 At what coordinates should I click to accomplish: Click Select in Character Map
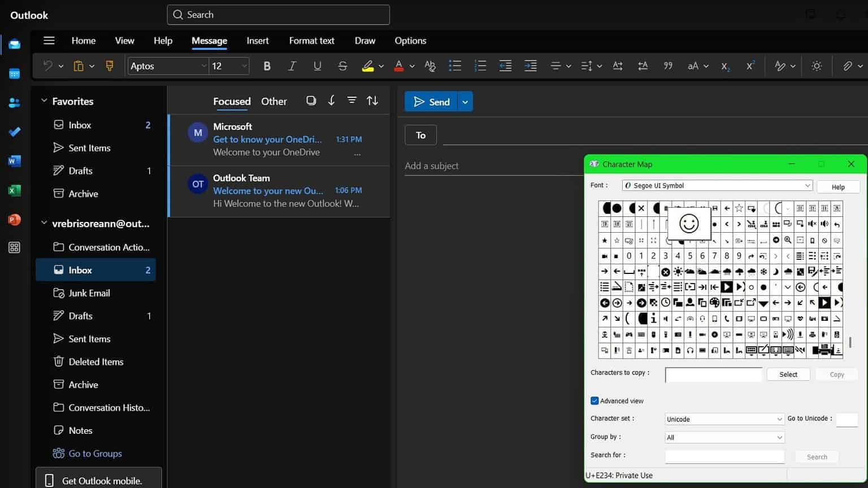[788, 374]
